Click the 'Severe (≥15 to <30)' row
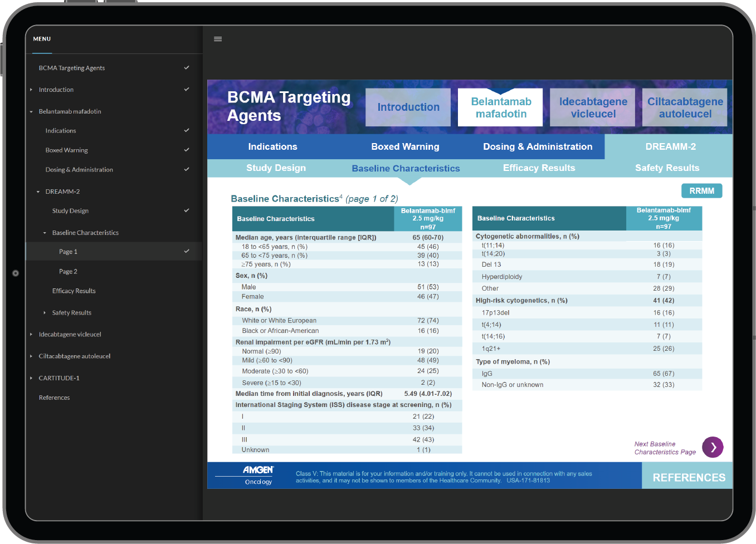This screenshot has width=756, height=544. [347, 383]
